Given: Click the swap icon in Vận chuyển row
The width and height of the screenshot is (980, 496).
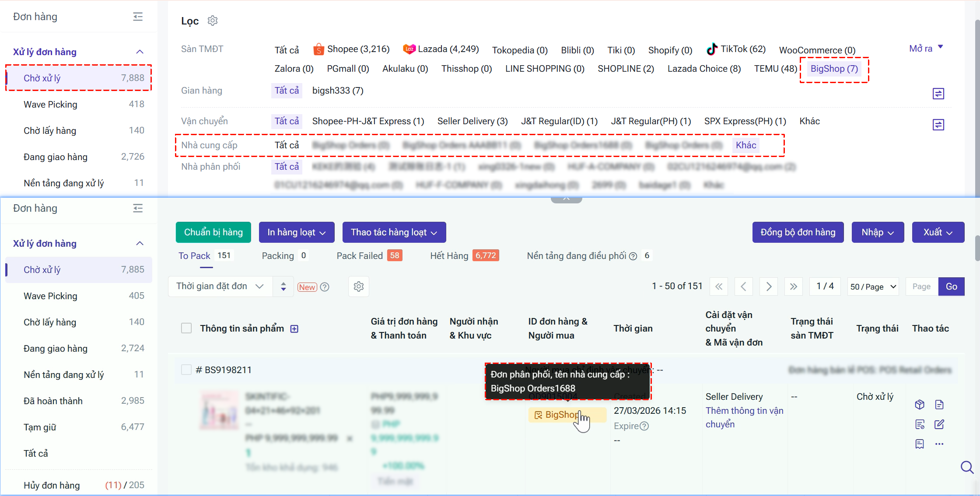Looking at the screenshot, I should point(938,125).
